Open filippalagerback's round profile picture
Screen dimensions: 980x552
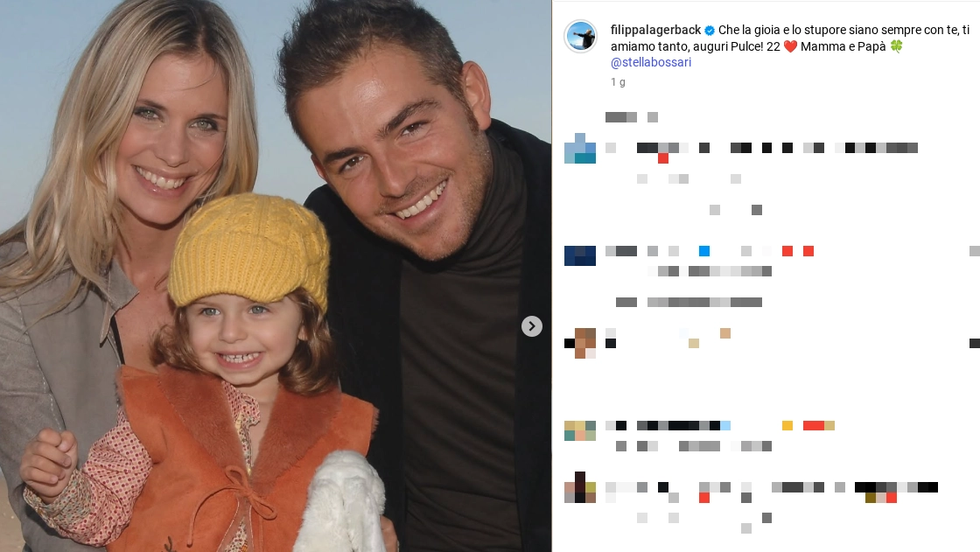pyautogui.click(x=581, y=36)
